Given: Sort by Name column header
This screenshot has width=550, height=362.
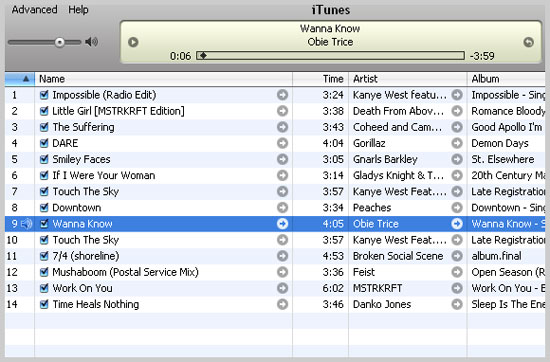Looking at the screenshot, I should click(163, 79).
